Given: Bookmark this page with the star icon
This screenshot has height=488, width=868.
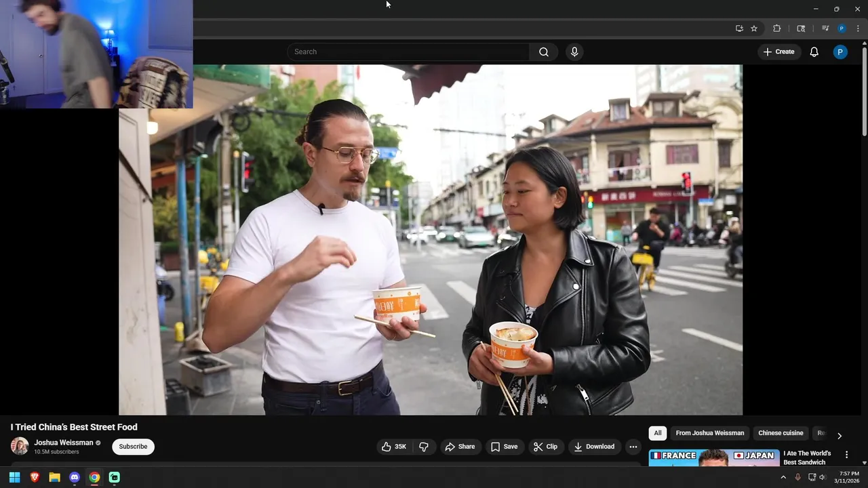Looking at the screenshot, I should click(x=754, y=28).
